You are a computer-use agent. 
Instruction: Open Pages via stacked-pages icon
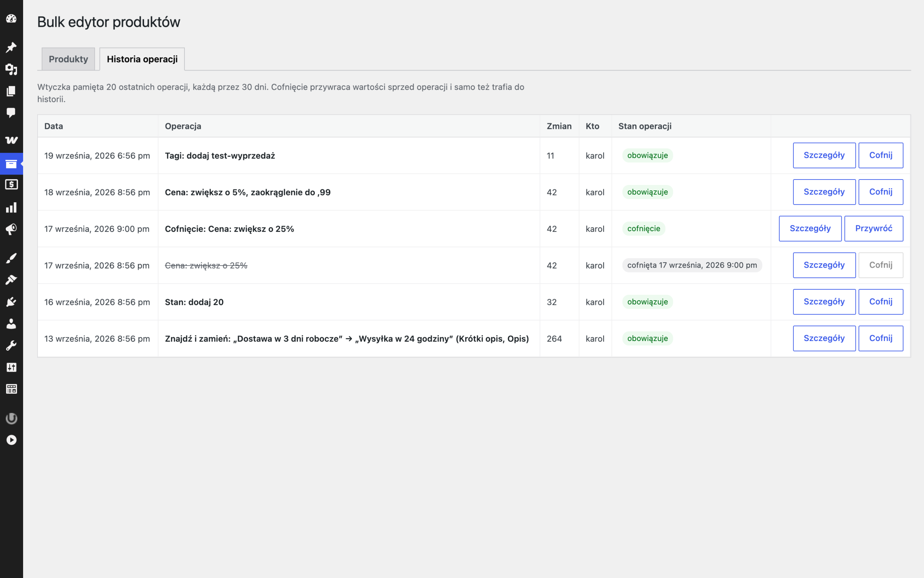coord(12,91)
